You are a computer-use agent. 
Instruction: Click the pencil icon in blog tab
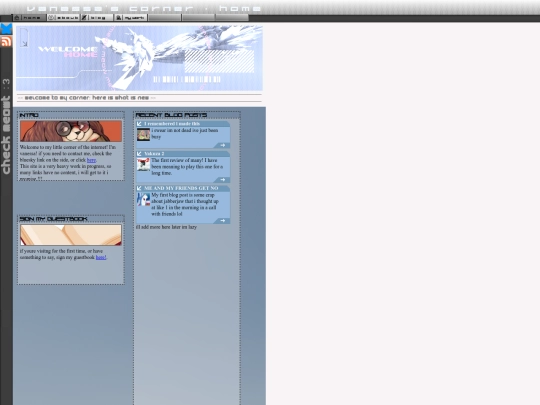[x=84, y=18]
